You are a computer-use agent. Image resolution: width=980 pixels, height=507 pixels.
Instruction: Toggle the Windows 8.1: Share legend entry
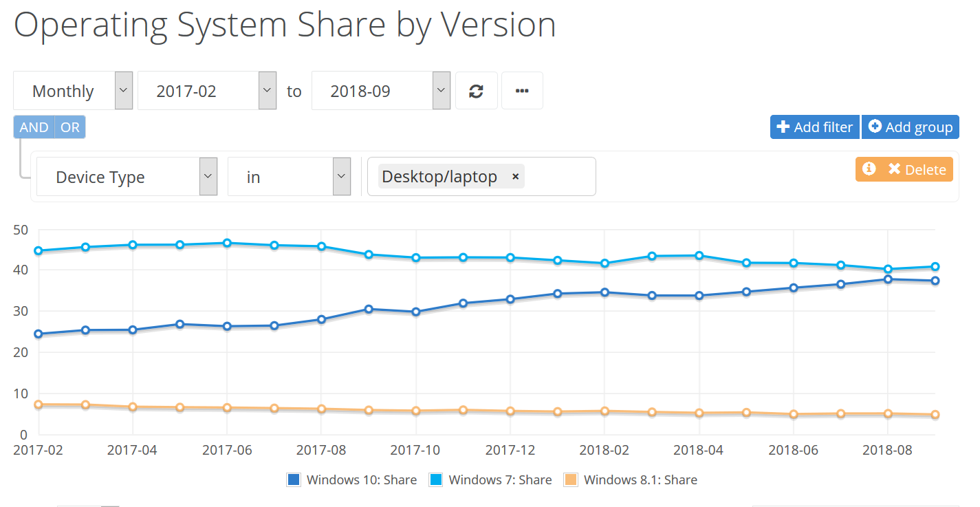click(630, 480)
